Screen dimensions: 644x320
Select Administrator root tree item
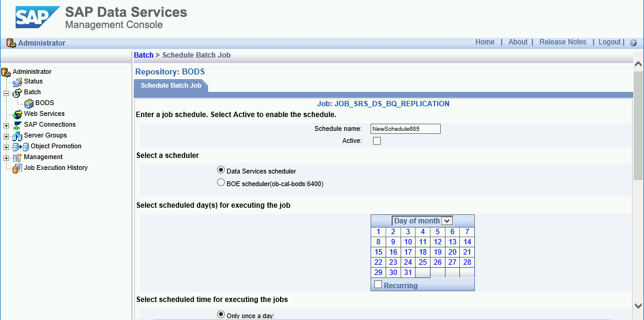click(x=32, y=71)
